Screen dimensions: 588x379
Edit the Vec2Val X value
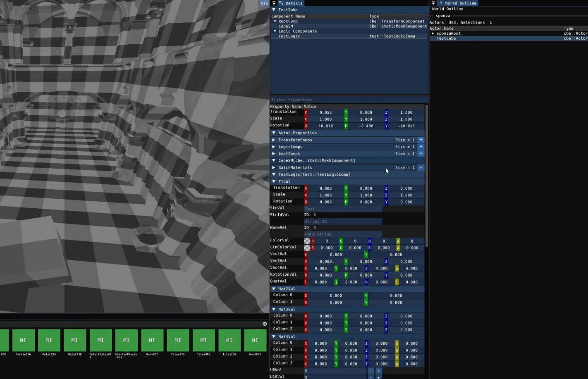tap(336, 255)
